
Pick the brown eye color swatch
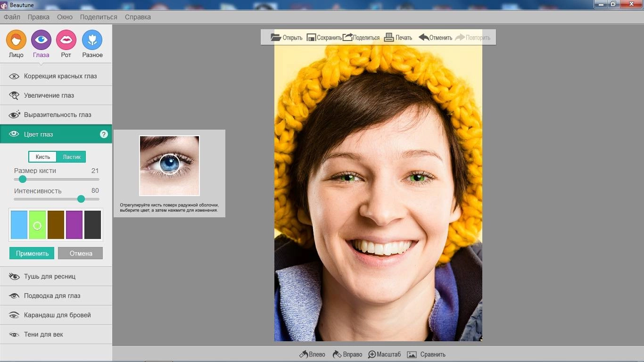(x=56, y=225)
